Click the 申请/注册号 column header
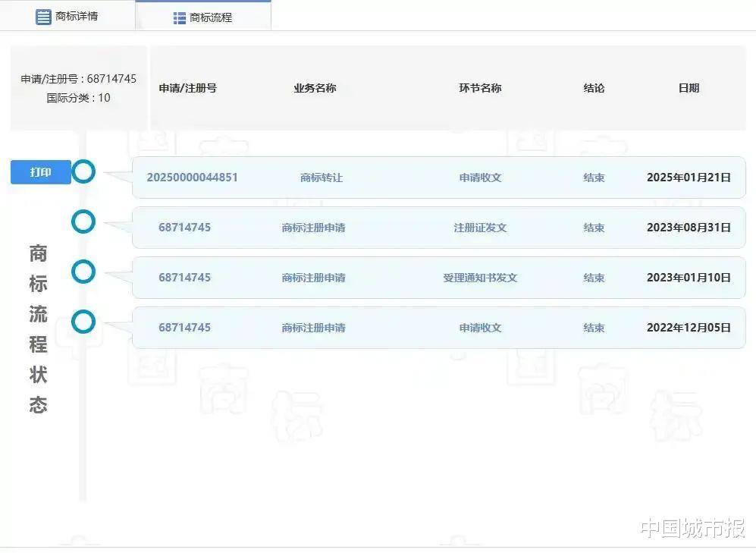756x553 pixels. tap(187, 88)
